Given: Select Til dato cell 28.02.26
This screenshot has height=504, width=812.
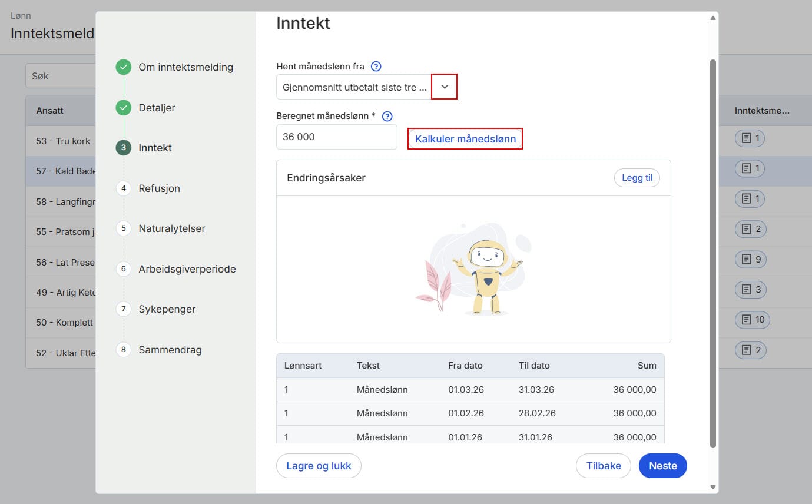Looking at the screenshot, I should click(537, 413).
